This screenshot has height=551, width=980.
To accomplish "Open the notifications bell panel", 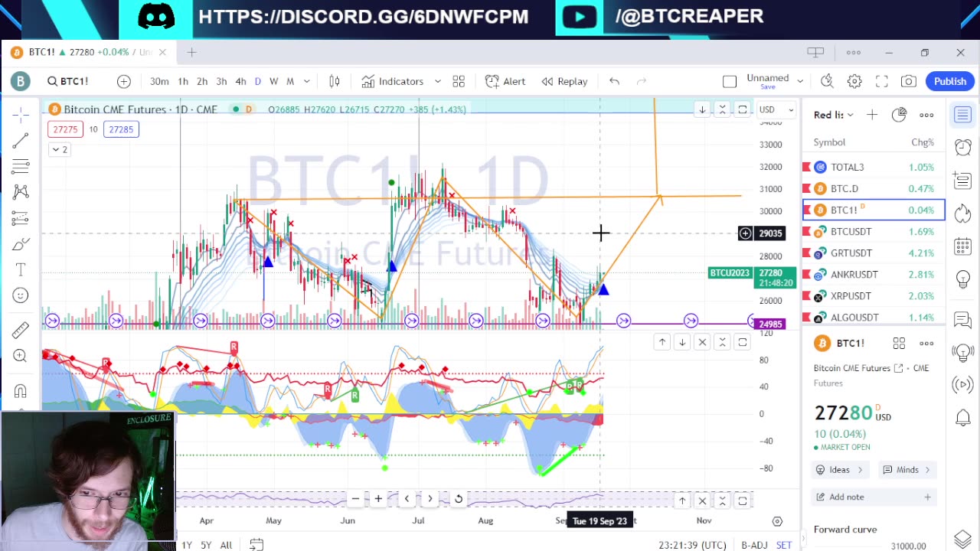I will (x=963, y=417).
